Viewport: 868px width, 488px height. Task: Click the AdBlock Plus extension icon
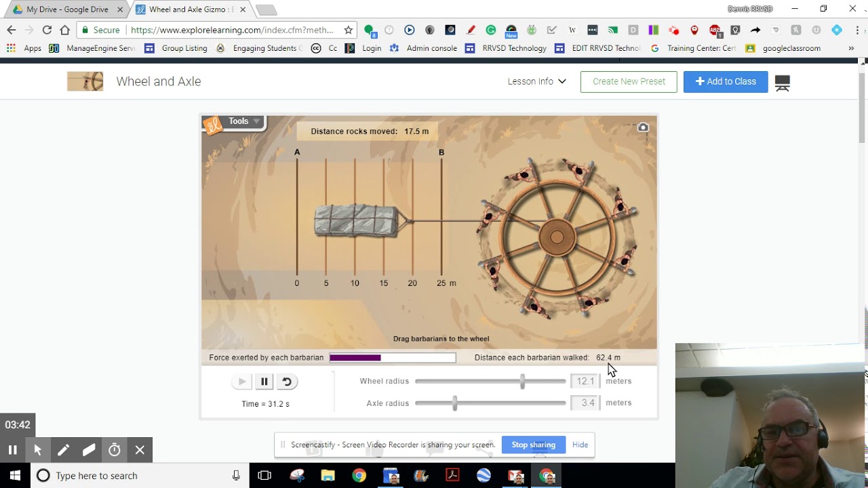(x=715, y=30)
